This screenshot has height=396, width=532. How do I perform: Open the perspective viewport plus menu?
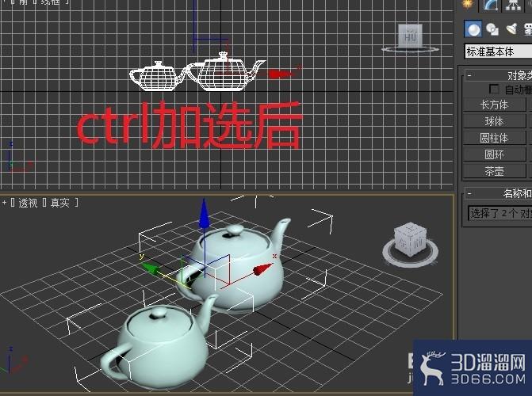[x=5, y=203]
